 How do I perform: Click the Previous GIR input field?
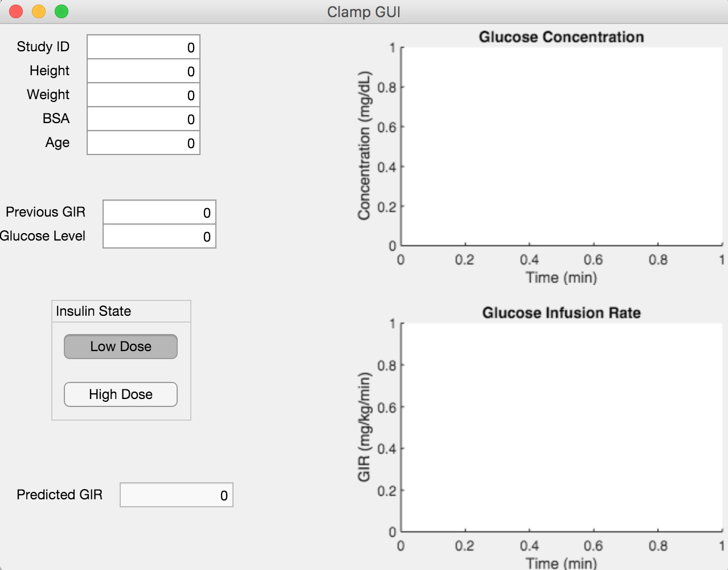pos(159,213)
